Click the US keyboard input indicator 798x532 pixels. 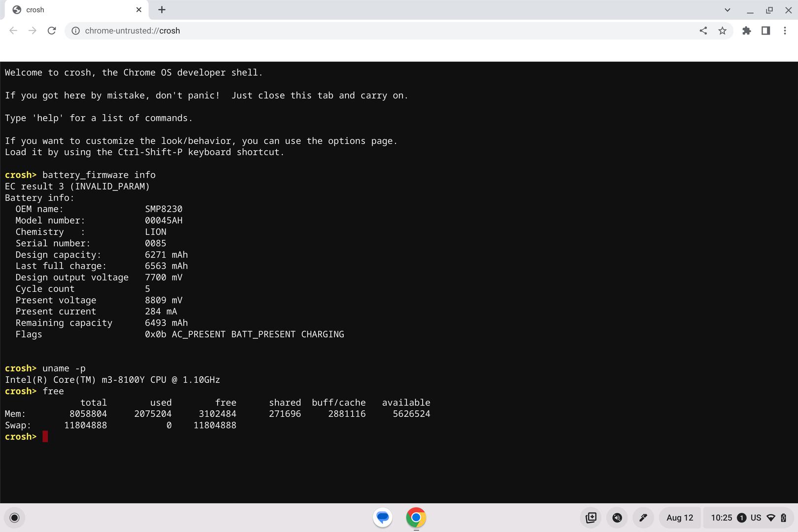coord(756,518)
